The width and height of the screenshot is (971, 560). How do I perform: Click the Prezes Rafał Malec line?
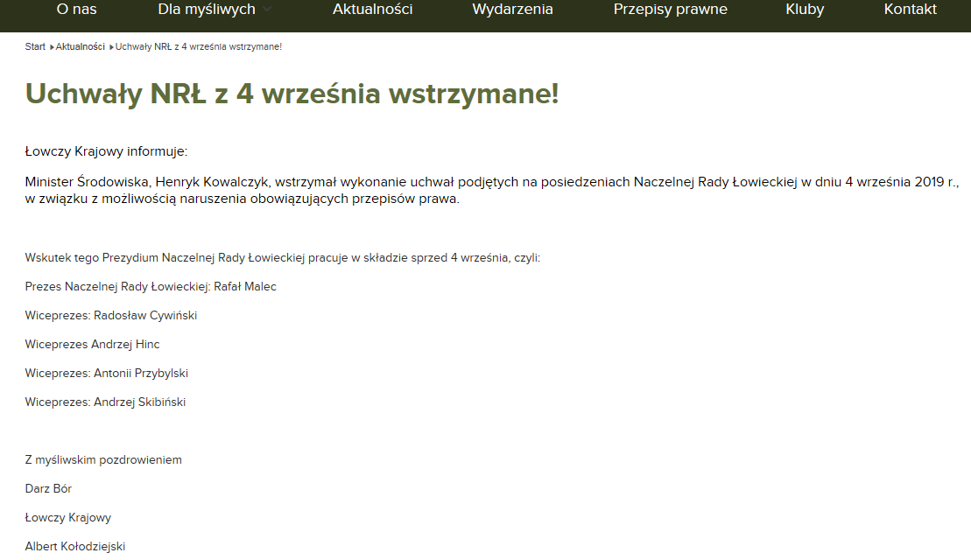click(x=151, y=286)
